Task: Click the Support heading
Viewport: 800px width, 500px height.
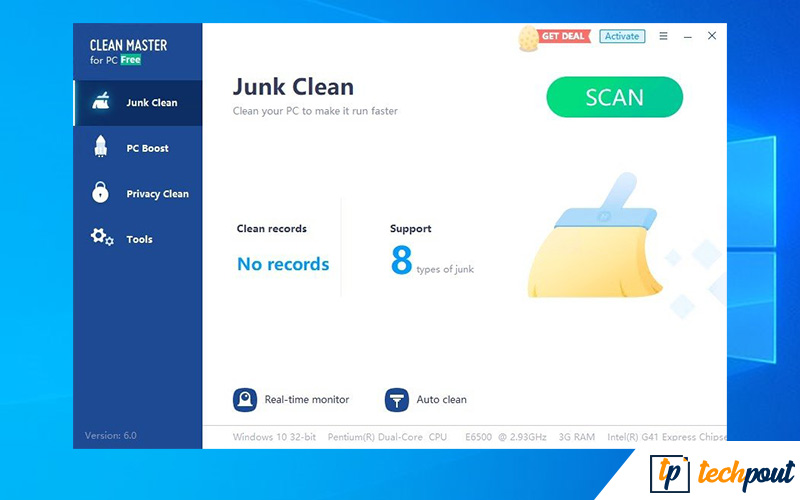Action: pyautogui.click(x=410, y=229)
